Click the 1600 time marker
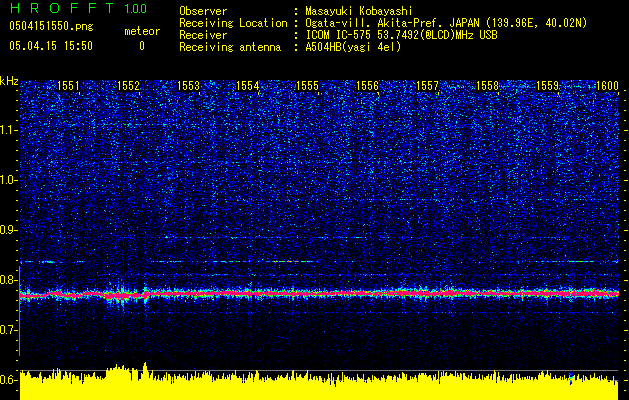629x400 pixels. pyautogui.click(x=607, y=86)
